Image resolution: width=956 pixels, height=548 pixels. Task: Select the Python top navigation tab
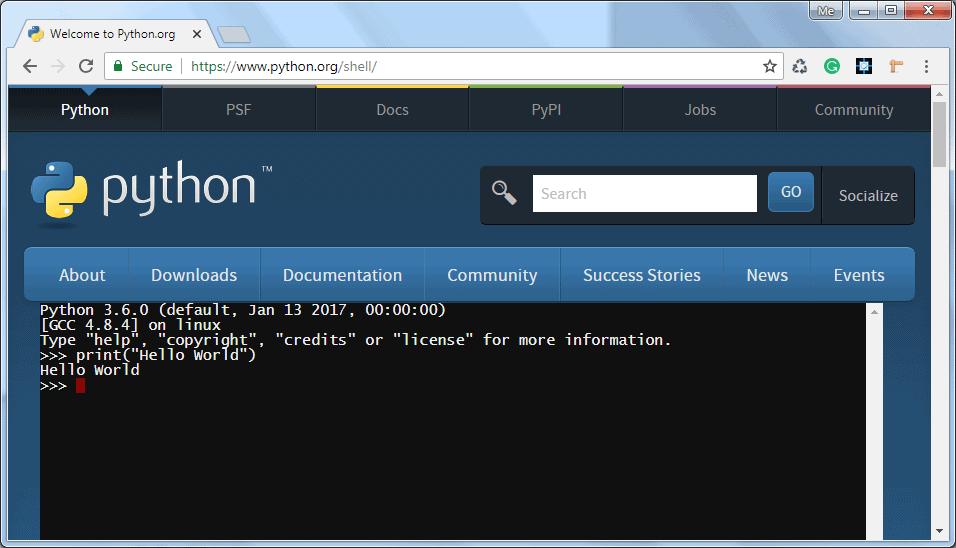pos(85,110)
